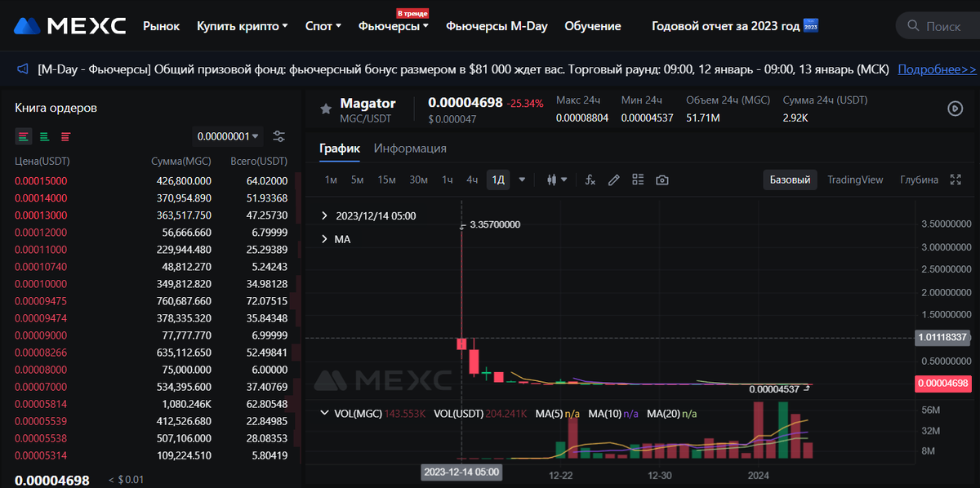
Task: Click the 0.00005314 ask price
Action: click(42, 455)
